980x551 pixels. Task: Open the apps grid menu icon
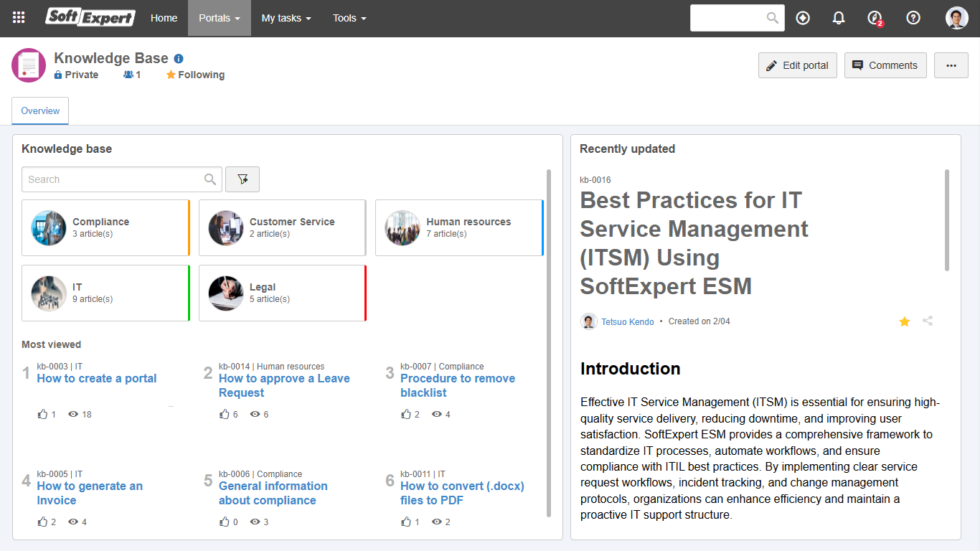click(19, 18)
